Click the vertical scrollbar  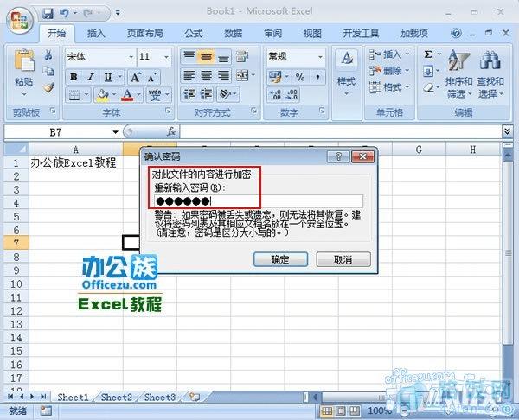(x=508, y=252)
